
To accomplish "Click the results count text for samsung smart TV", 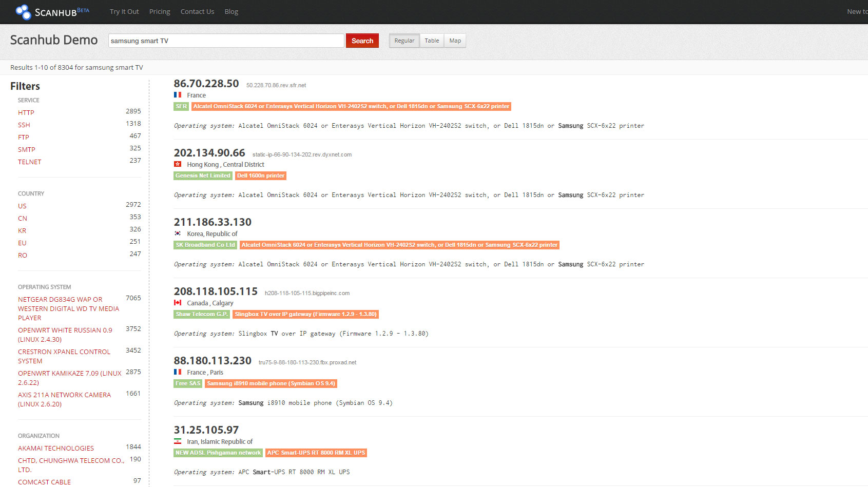I will click(x=76, y=67).
